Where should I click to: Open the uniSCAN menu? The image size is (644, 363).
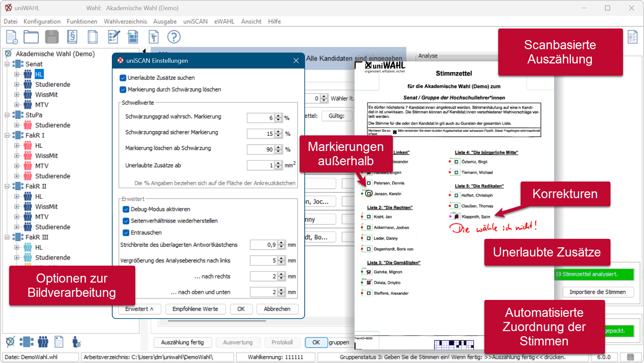pyautogui.click(x=196, y=21)
